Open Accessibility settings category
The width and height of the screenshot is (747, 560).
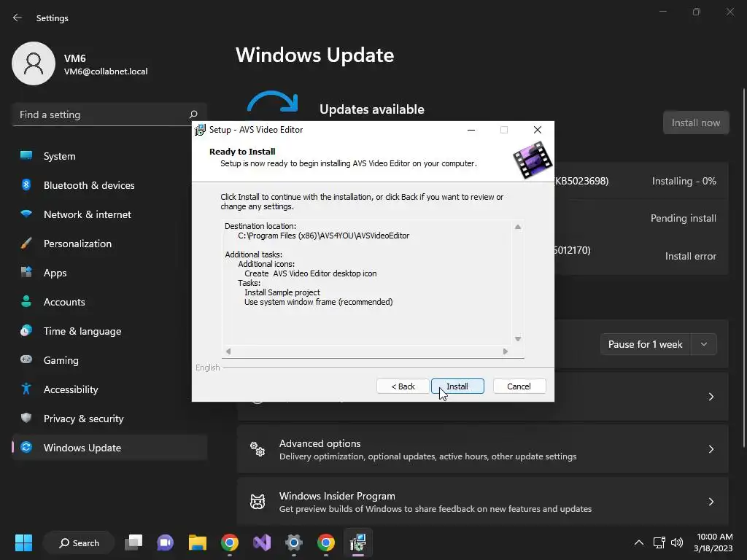(x=109, y=389)
